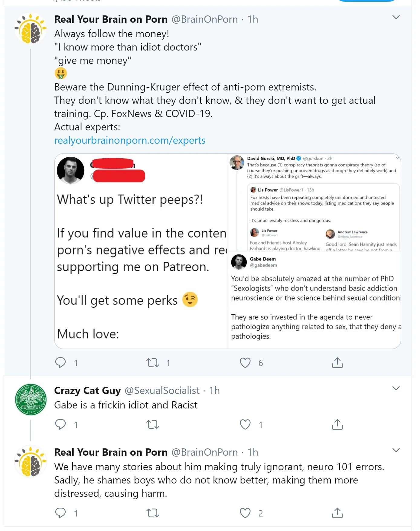Reply to the first Brain on Porn tweet
The width and height of the screenshot is (420, 531).
pyautogui.click(x=60, y=362)
